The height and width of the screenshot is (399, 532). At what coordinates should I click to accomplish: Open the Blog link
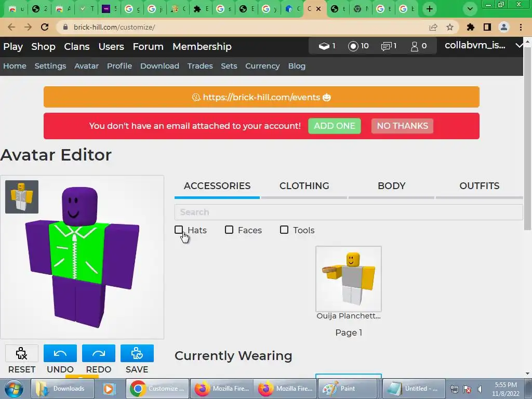[x=297, y=66]
